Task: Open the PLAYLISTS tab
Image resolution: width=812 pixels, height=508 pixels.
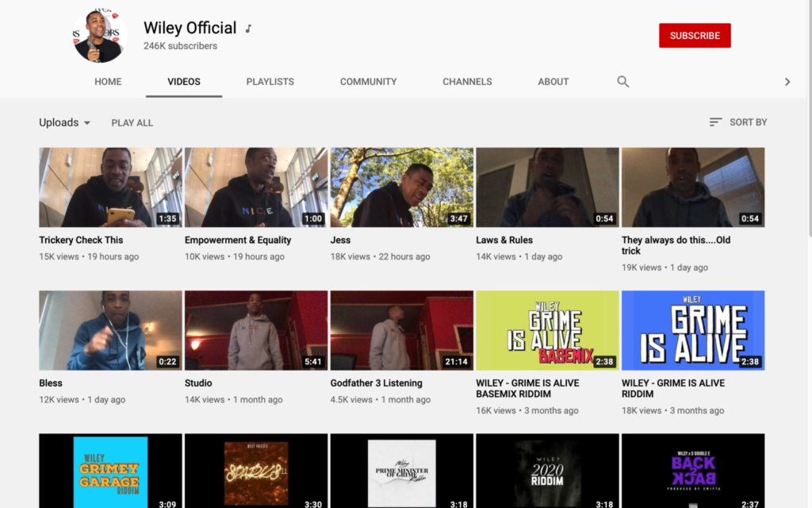Action: tap(270, 82)
